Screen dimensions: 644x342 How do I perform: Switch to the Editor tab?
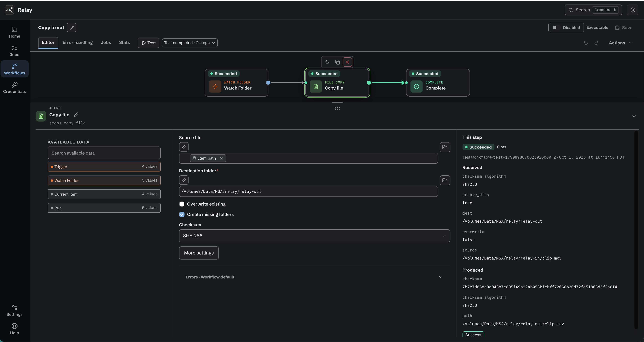[48, 42]
